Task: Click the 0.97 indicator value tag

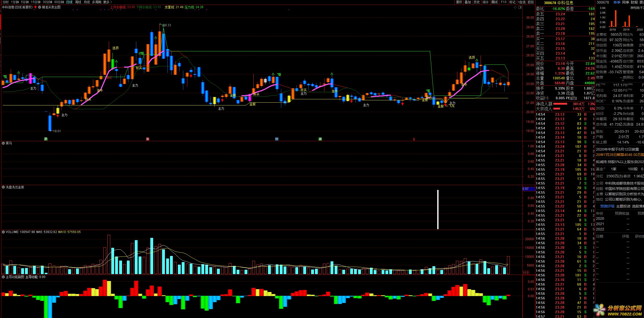Action: point(528,189)
